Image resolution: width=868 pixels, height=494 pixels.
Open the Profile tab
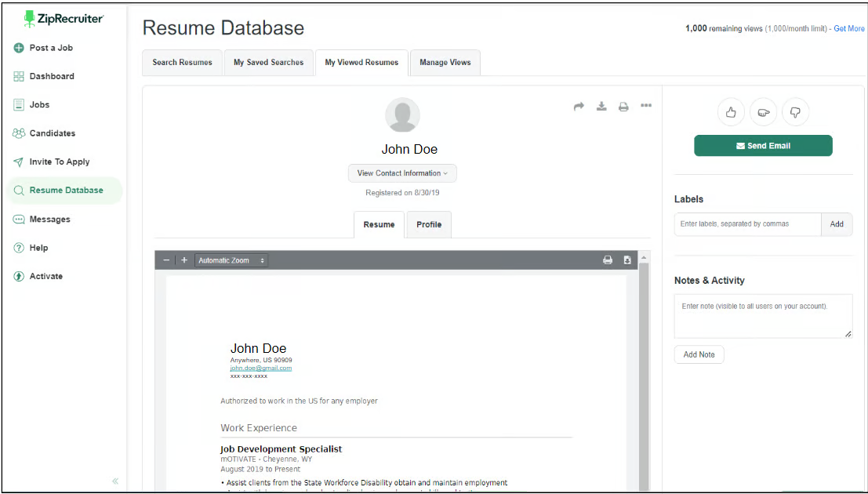[x=429, y=224]
